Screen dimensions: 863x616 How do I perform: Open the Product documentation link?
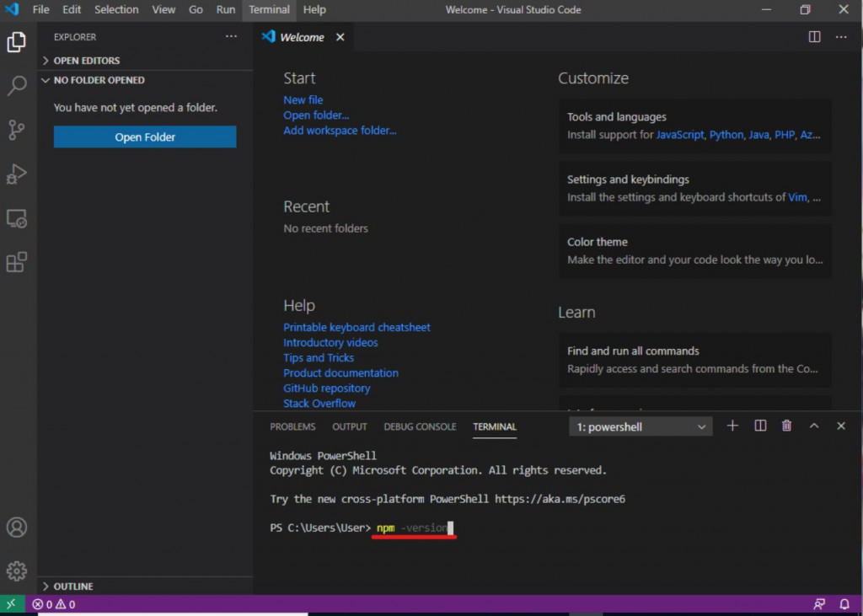tap(340, 373)
